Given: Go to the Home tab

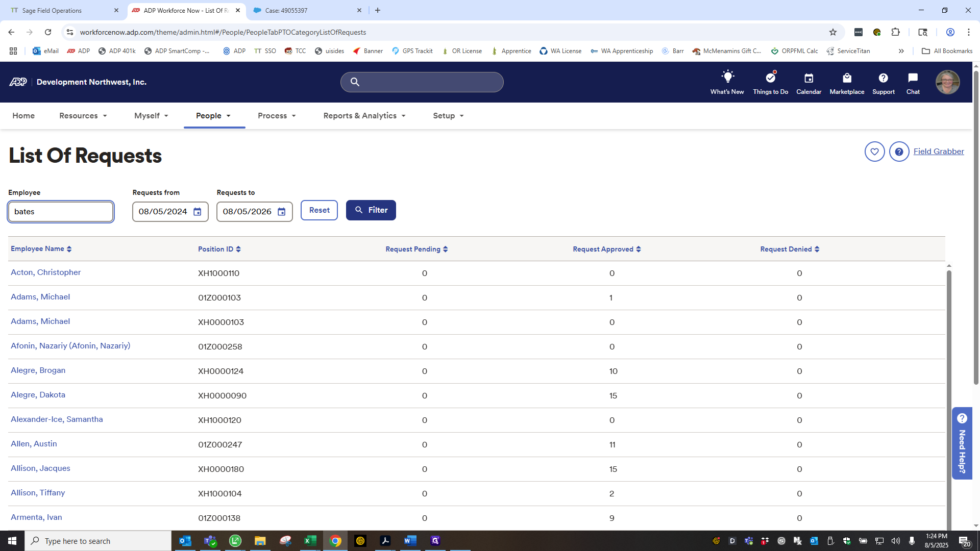Looking at the screenshot, I should pyautogui.click(x=23, y=116).
